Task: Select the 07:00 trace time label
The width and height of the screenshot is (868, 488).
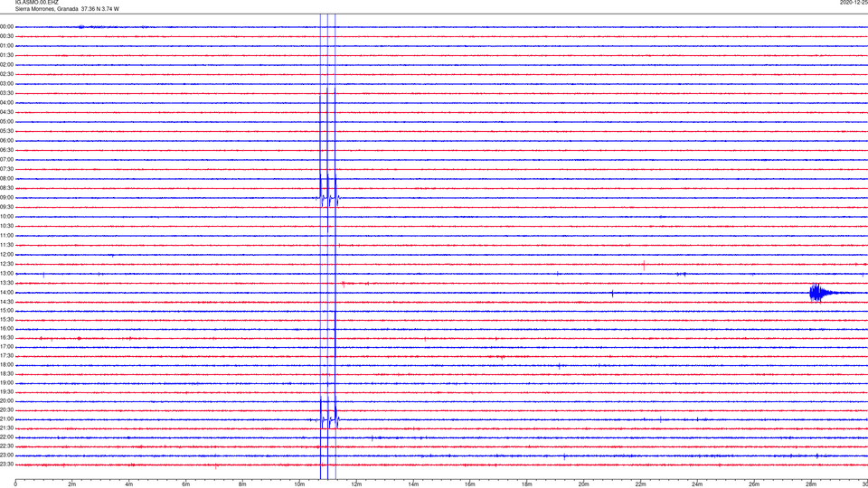Action: (x=6, y=160)
